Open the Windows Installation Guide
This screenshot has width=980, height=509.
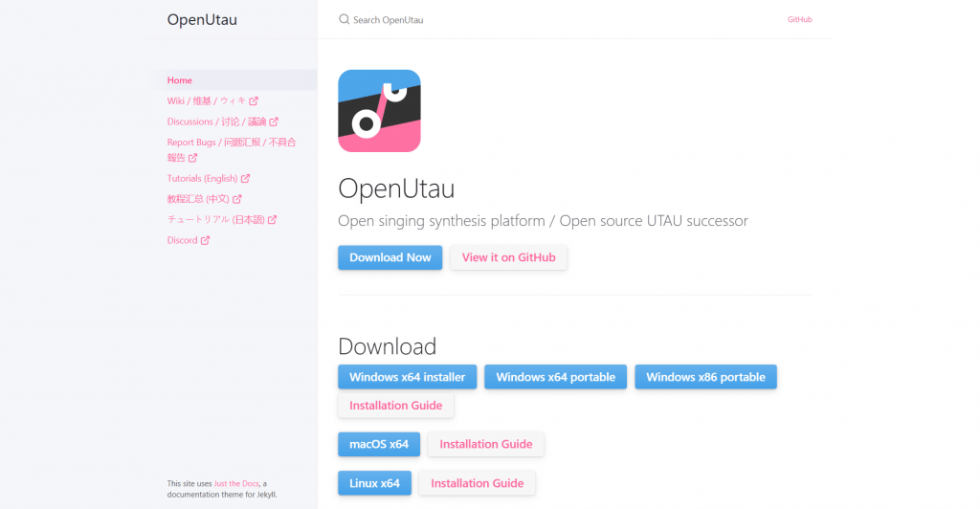tap(395, 406)
